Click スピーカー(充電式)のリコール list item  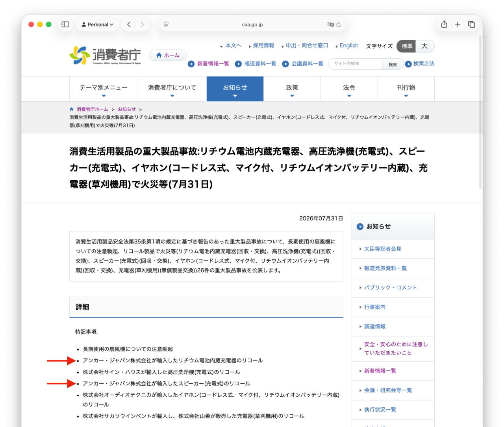point(166,383)
